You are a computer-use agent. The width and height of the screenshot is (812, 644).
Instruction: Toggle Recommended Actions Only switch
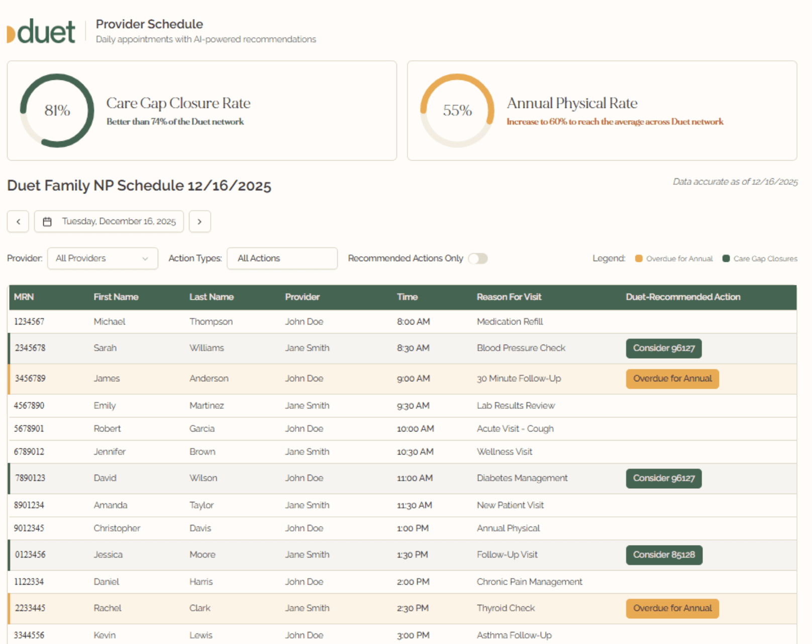tap(478, 258)
